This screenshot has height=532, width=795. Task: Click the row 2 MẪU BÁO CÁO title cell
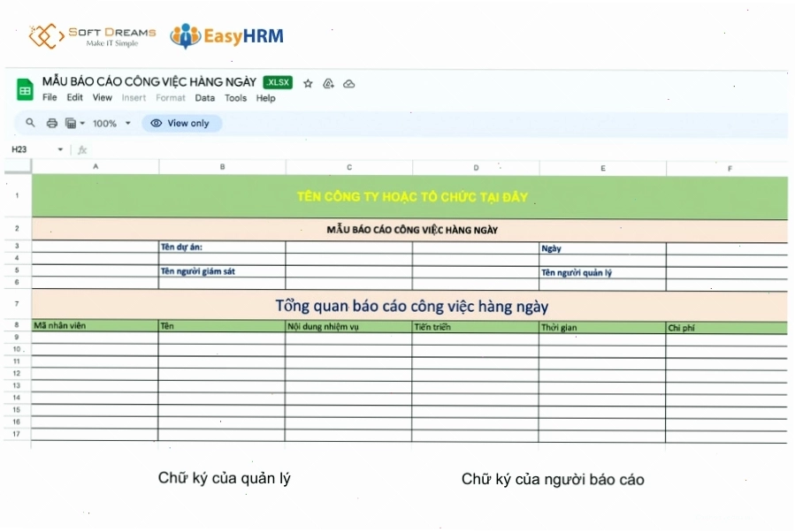coord(409,230)
